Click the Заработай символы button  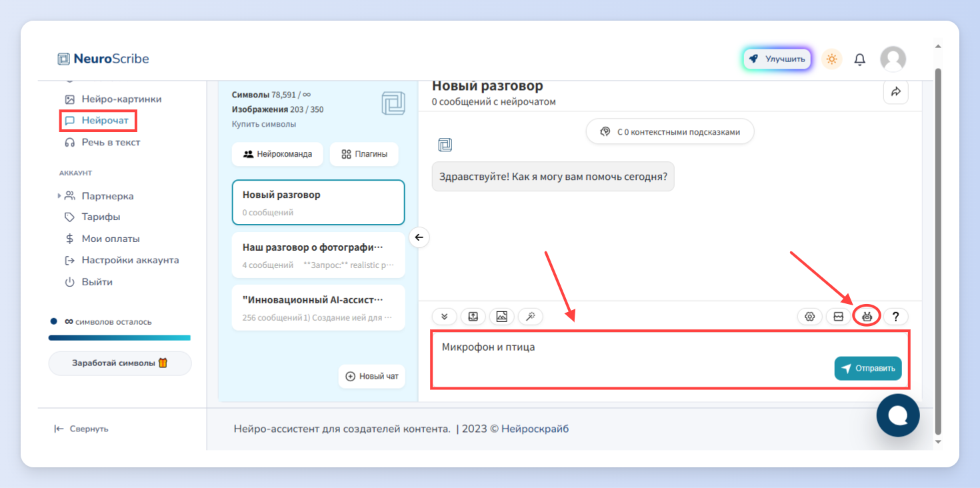point(120,363)
